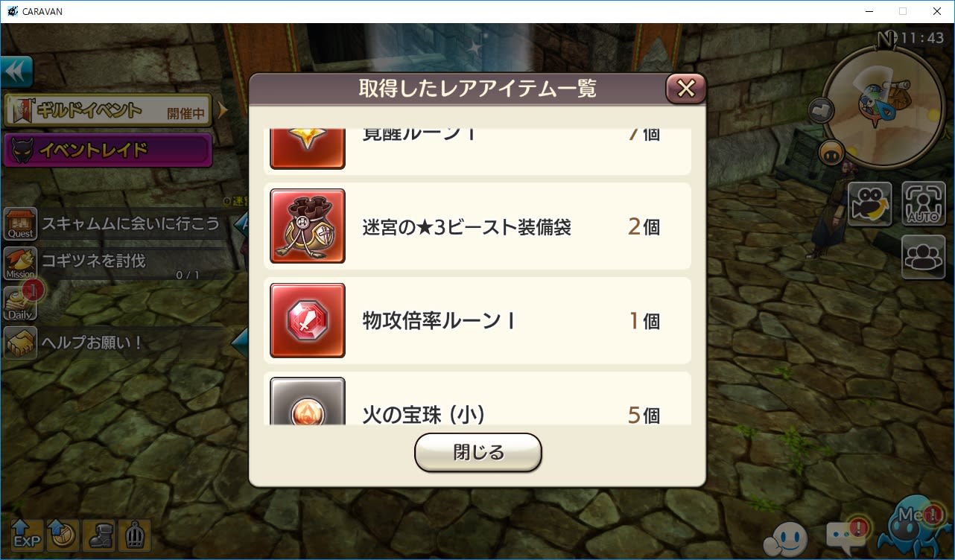The image size is (955, 560).
Task: Select the 迷宮の★3ビースト装備袋 item
Action: (x=477, y=226)
